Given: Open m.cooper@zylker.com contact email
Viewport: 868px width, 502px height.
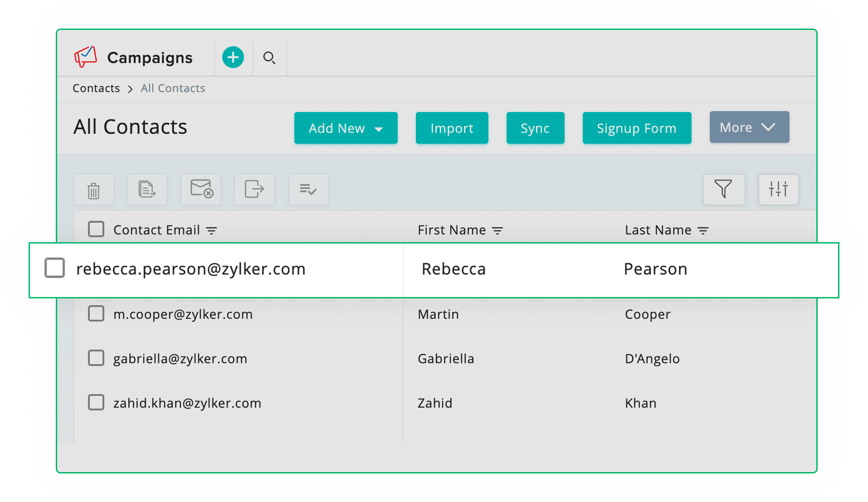Looking at the screenshot, I should [x=183, y=314].
